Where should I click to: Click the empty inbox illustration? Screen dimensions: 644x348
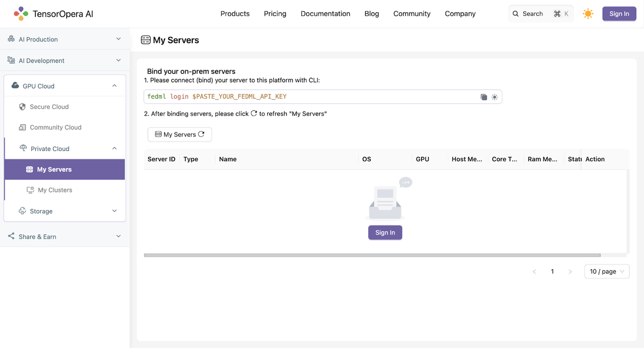(x=388, y=198)
